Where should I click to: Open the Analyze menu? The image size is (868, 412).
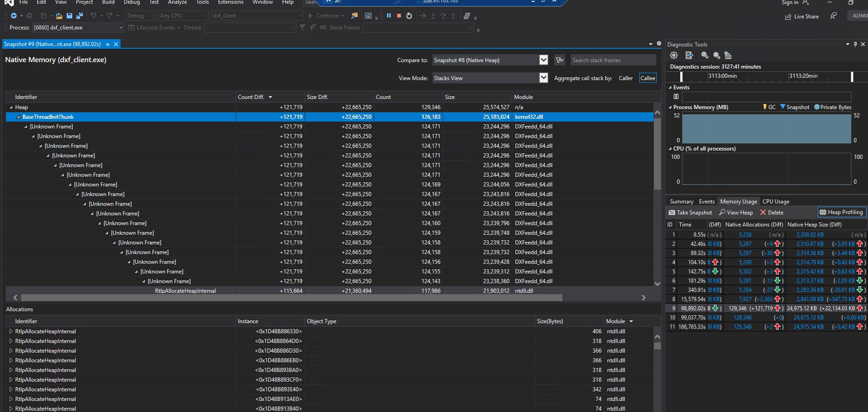[177, 2]
